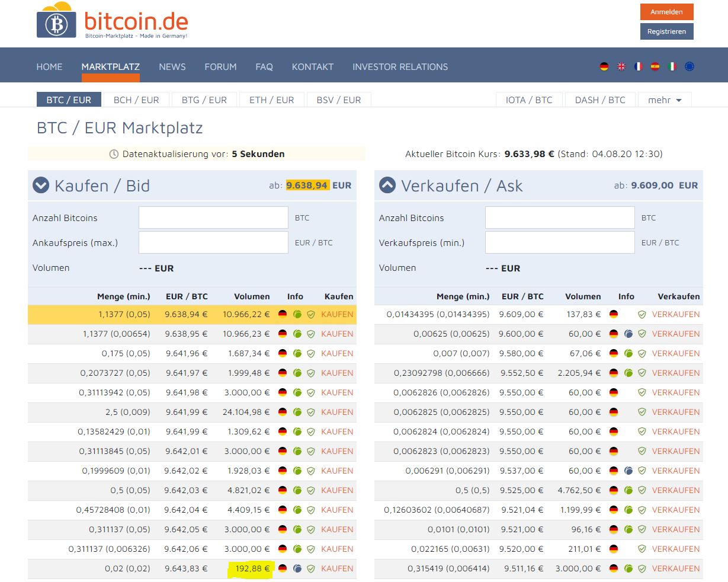Click shield icon in 9.552,50 € ask row
The height and width of the screenshot is (582, 728).
(642, 373)
